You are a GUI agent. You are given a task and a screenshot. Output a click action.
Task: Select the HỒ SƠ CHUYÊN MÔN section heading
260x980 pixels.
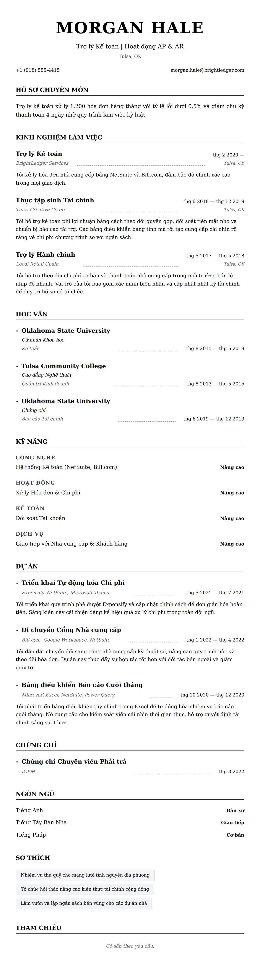[52, 90]
